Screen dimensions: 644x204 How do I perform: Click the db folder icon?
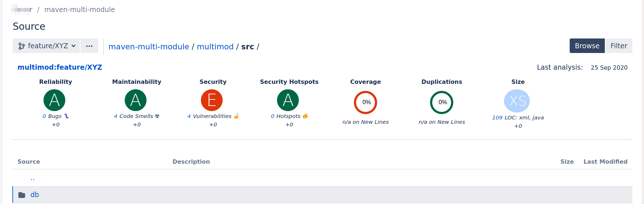pyautogui.click(x=22, y=195)
